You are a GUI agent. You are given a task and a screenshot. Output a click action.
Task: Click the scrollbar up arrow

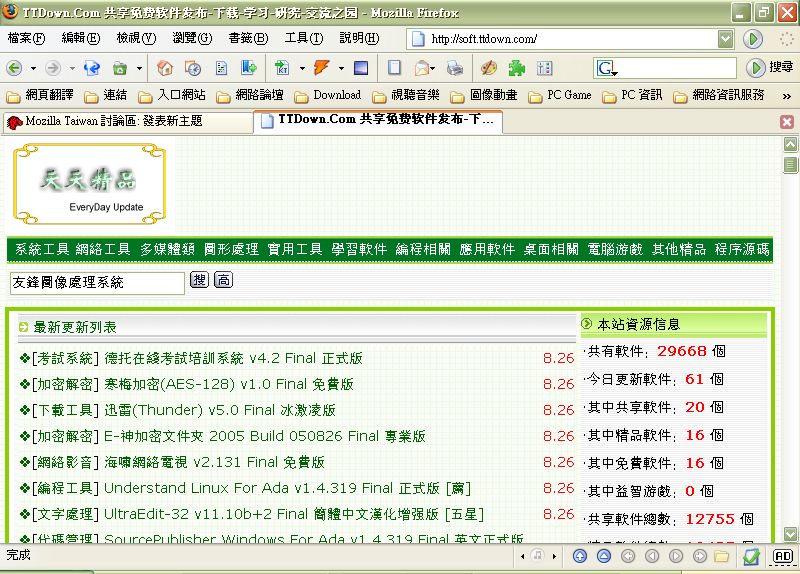click(790, 144)
